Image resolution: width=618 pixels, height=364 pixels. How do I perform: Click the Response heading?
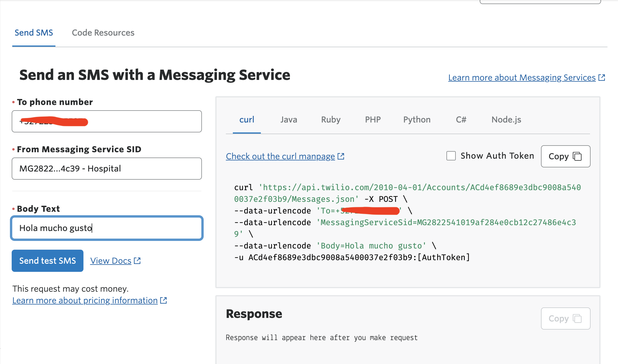point(254,314)
